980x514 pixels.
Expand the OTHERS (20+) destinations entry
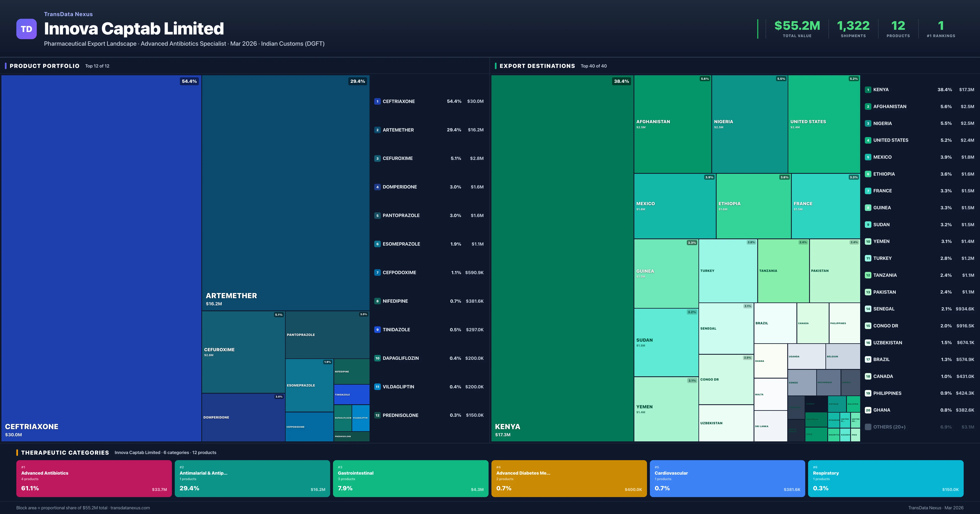pyautogui.click(x=890, y=426)
